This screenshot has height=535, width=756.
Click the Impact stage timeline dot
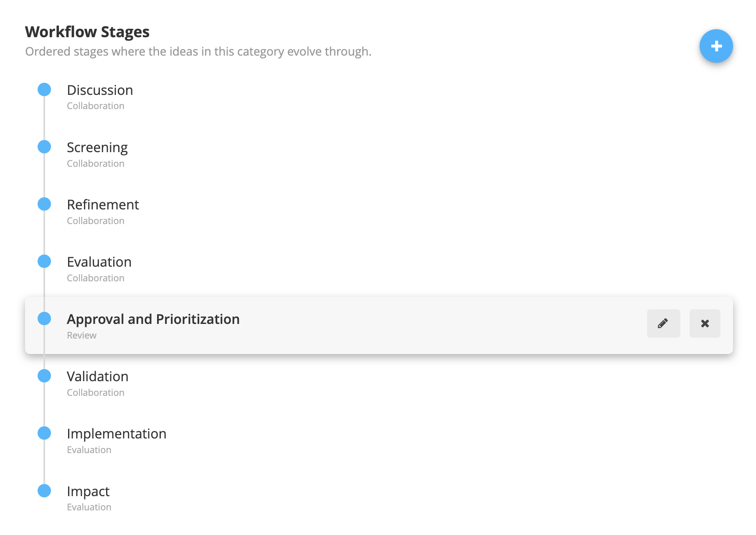[x=44, y=491]
